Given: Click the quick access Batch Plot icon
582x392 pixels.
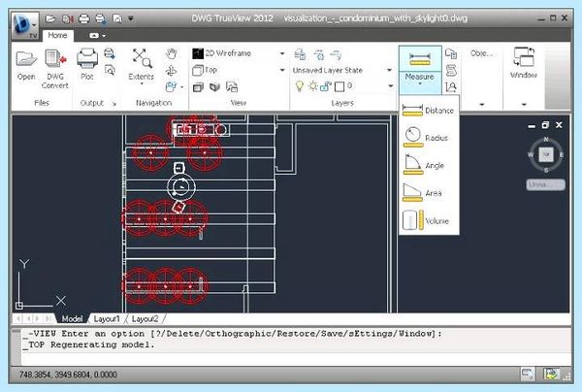Looking at the screenshot, I should click(x=101, y=18).
